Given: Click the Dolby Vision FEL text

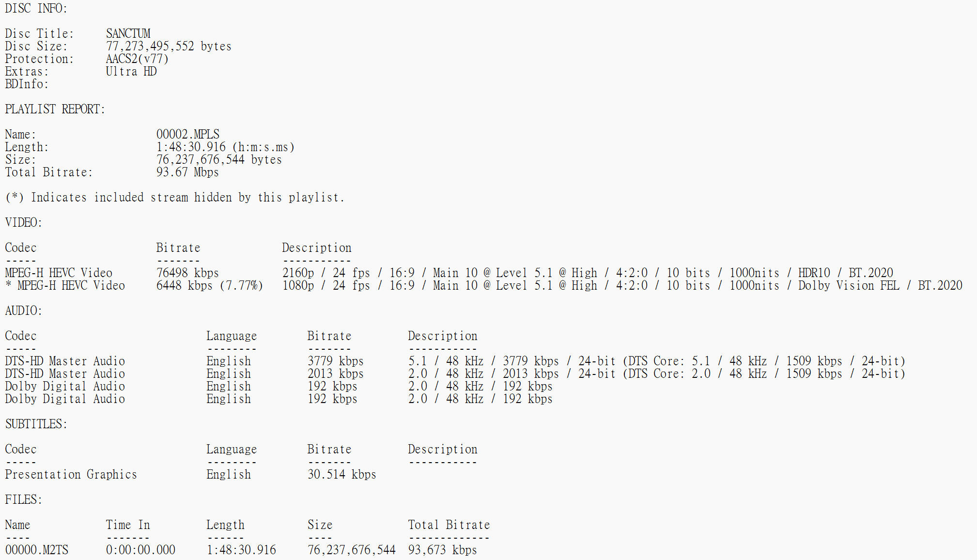Looking at the screenshot, I should [x=849, y=285].
